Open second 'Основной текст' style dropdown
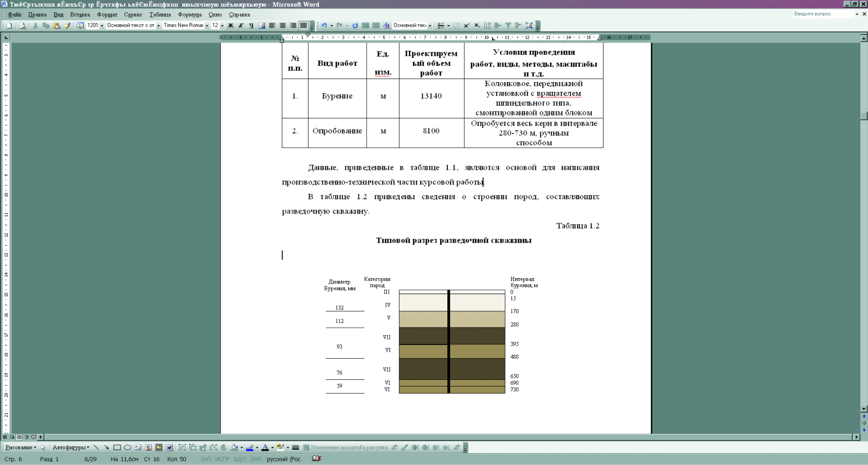 (429, 26)
